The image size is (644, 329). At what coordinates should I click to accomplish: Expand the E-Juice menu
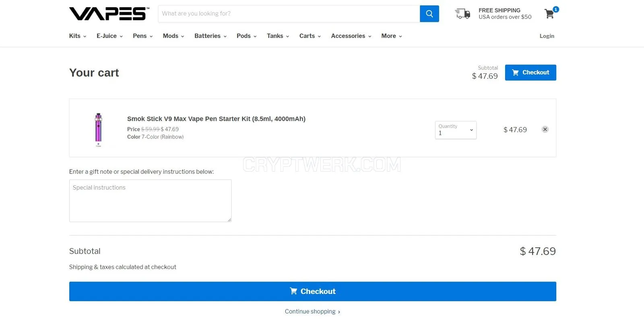click(109, 36)
